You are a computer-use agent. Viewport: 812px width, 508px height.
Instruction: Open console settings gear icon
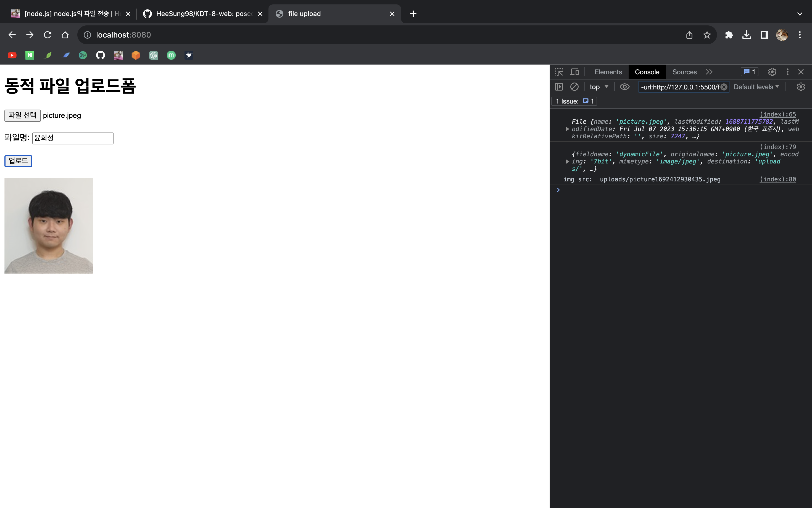coord(801,87)
